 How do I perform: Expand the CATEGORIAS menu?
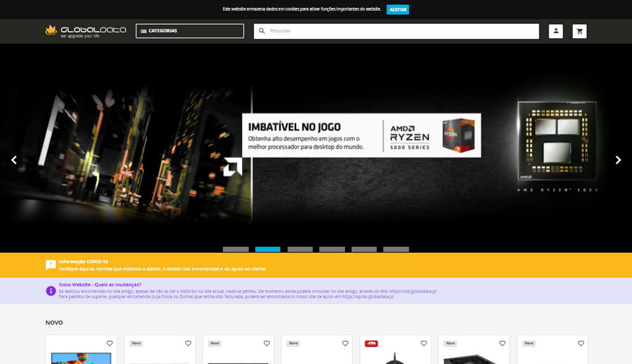(x=190, y=31)
